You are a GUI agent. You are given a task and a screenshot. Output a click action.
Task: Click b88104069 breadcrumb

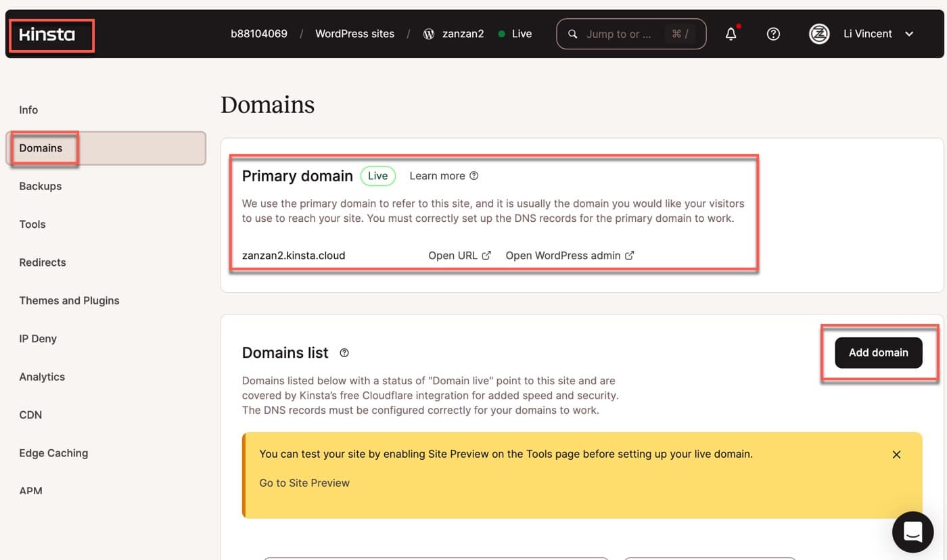pos(259,34)
